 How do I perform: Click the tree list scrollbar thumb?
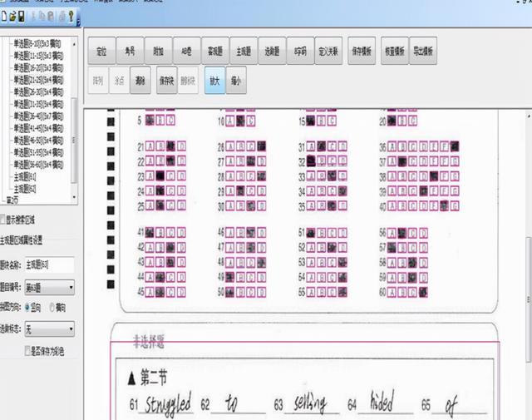(x=74, y=141)
